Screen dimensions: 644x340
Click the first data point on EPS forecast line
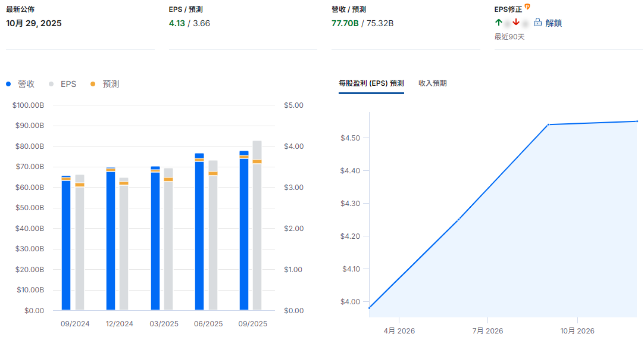[x=370, y=308]
